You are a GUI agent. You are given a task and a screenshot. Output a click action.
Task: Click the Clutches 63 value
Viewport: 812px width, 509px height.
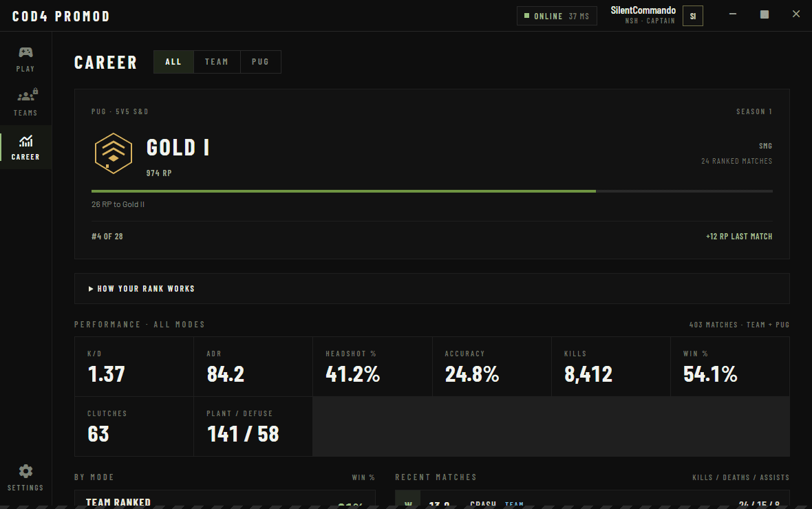coord(98,434)
